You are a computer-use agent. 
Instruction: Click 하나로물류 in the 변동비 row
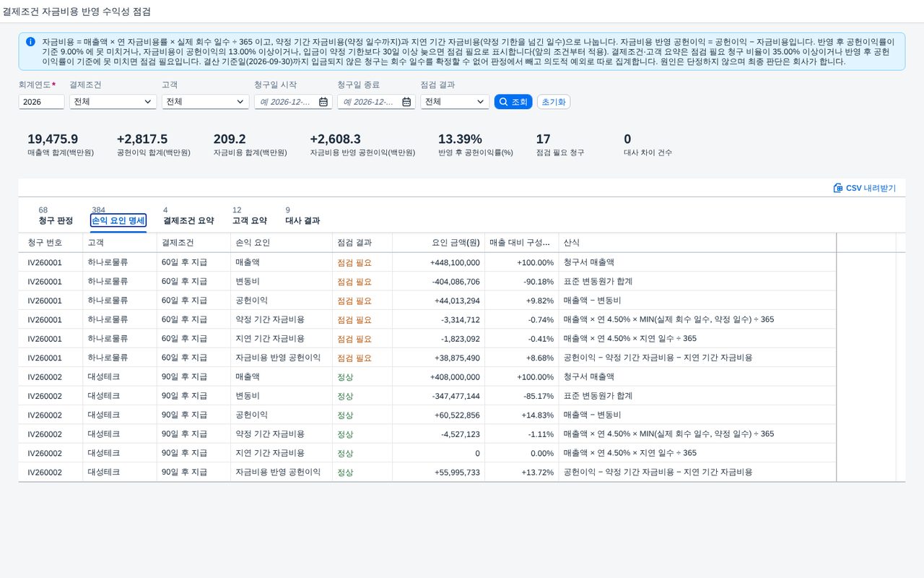coord(108,282)
